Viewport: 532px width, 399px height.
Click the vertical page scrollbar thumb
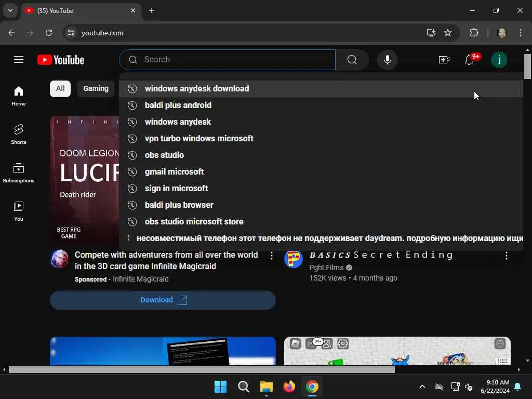(x=527, y=66)
